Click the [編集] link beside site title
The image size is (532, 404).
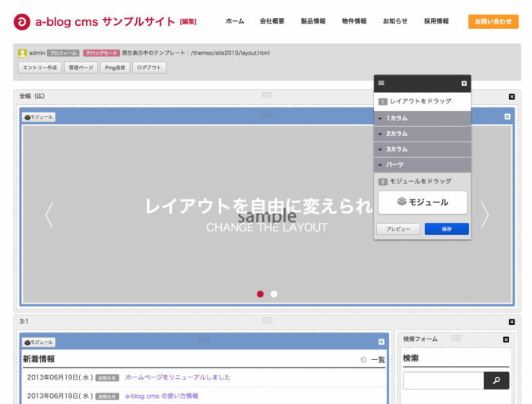pos(188,22)
